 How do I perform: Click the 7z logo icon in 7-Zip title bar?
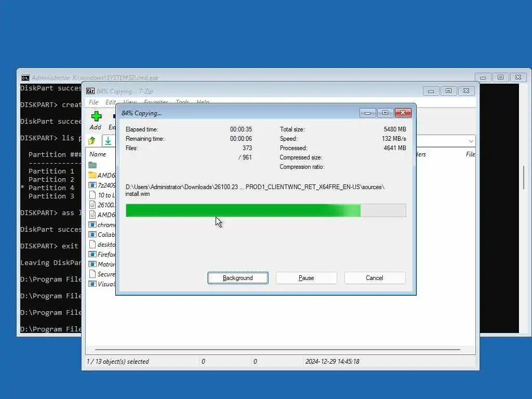tap(90, 91)
